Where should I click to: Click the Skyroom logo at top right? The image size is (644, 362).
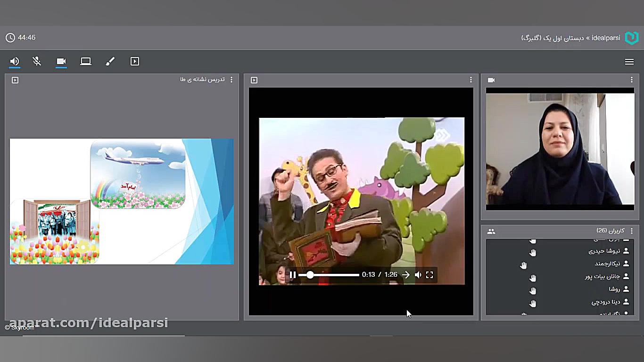[631, 38]
